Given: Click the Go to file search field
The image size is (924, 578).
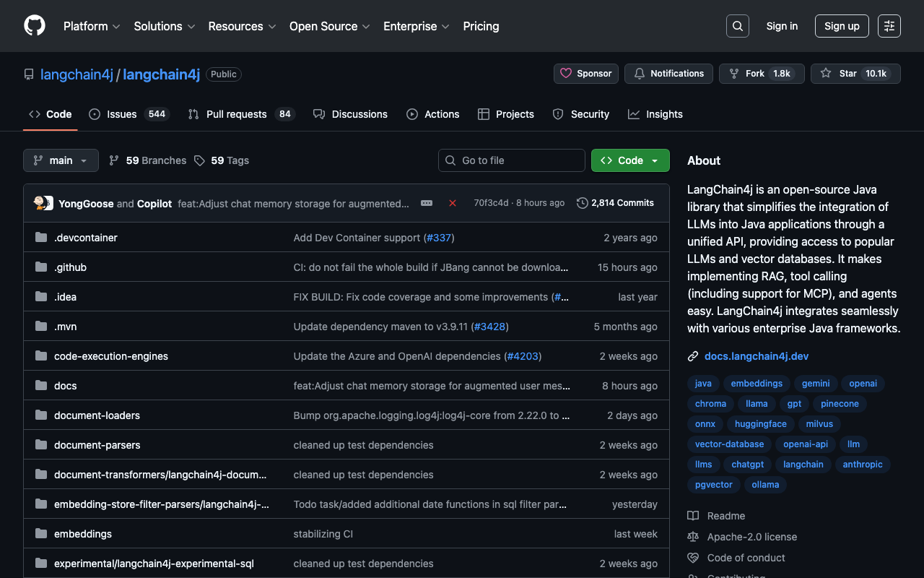Looking at the screenshot, I should (x=512, y=160).
